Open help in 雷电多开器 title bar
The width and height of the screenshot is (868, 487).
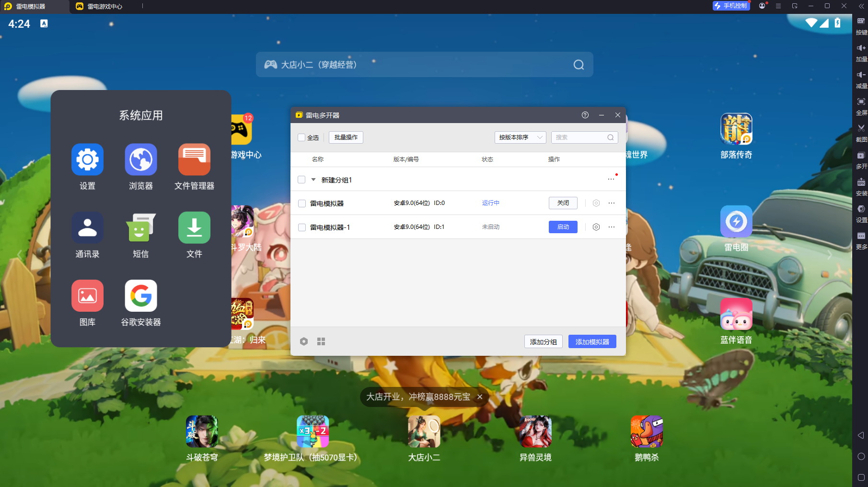(585, 115)
